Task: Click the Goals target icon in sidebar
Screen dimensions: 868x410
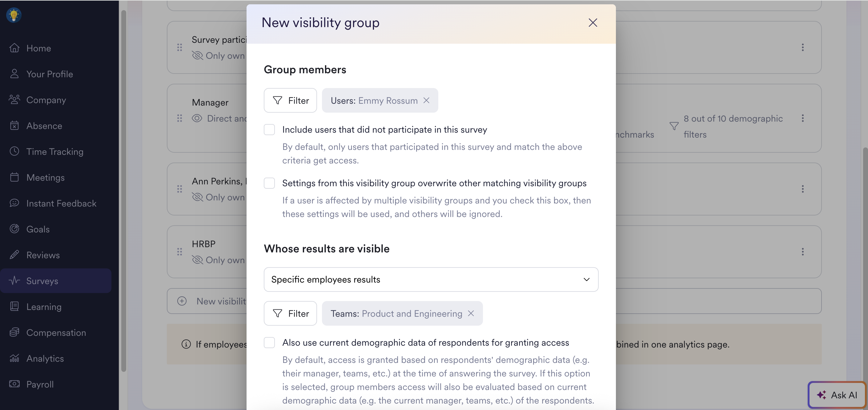Action: 14,229
